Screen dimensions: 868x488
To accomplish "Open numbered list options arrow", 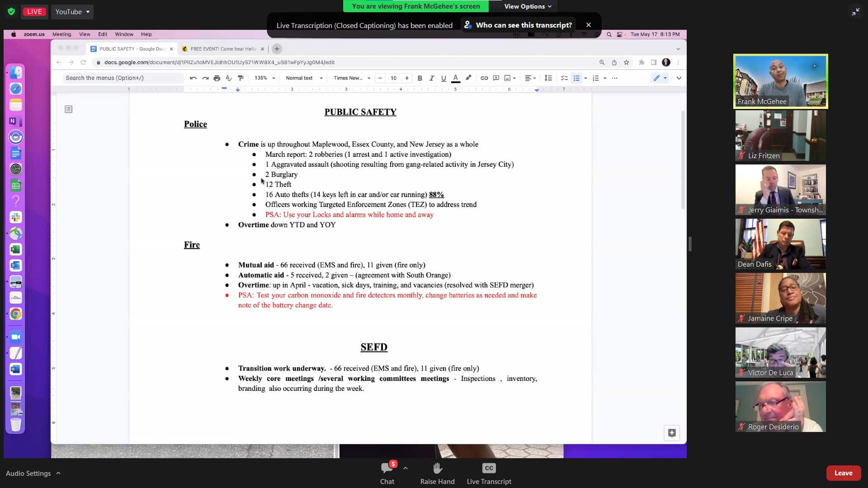I will click(x=605, y=78).
